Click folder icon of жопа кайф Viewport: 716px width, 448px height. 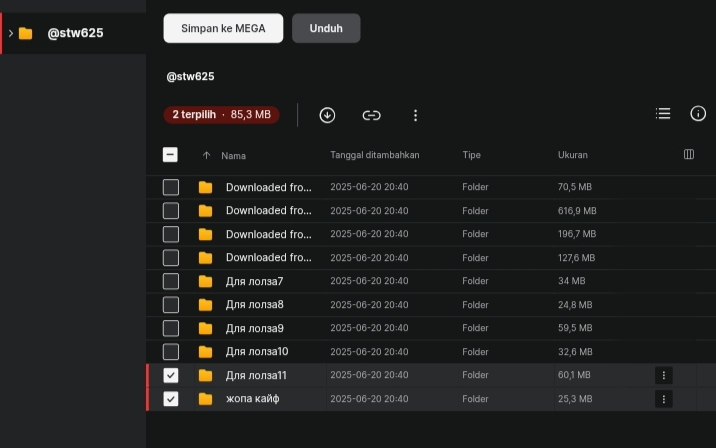coord(205,399)
